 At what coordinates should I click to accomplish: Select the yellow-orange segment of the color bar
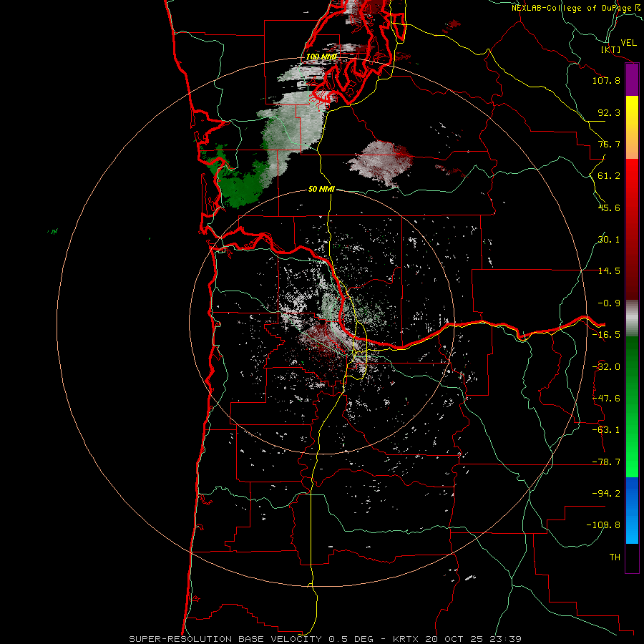[x=632, y=127]
